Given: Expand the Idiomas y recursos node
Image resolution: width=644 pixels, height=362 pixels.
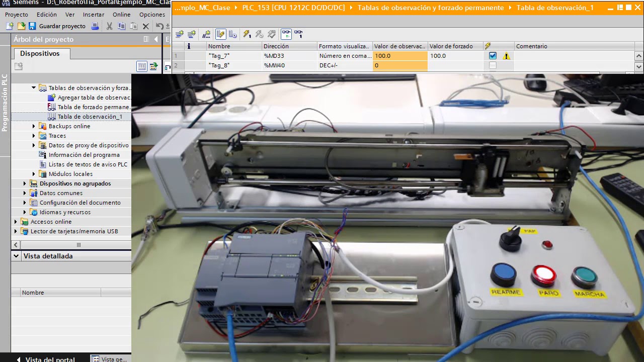Looking at the screenshot, I should click(x=25, y=212).
